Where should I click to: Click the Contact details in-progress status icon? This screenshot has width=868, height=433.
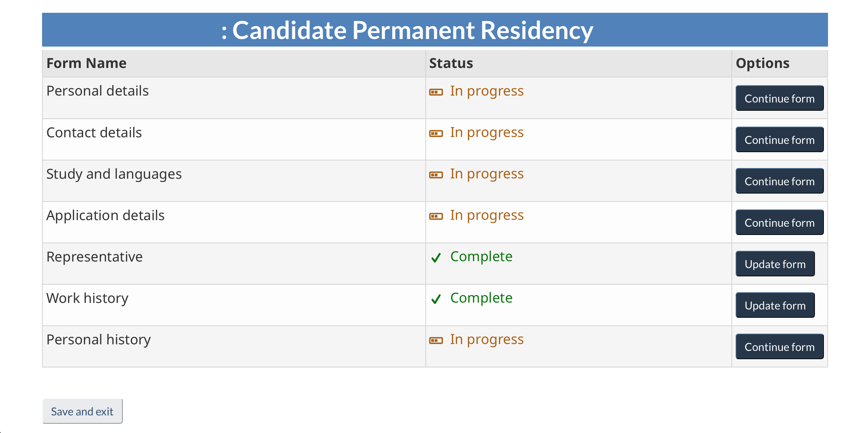pos(436,134)
